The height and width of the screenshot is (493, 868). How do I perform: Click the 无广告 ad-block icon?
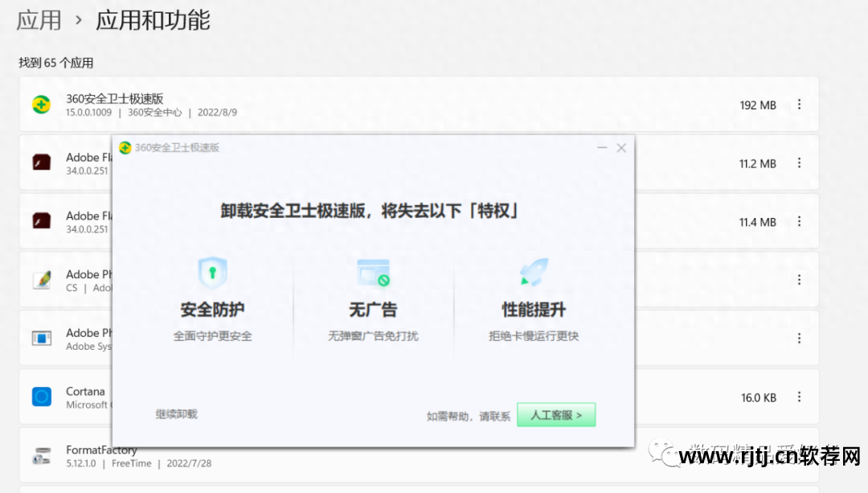[x=373, y=273]
